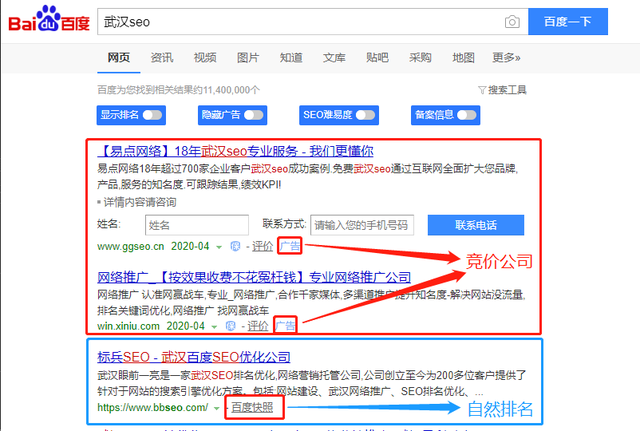This screenshot has height=431, width=640.
Task: Toggle the 显示排名 switch
Action: pyautogui.click(x=153, y=115)
